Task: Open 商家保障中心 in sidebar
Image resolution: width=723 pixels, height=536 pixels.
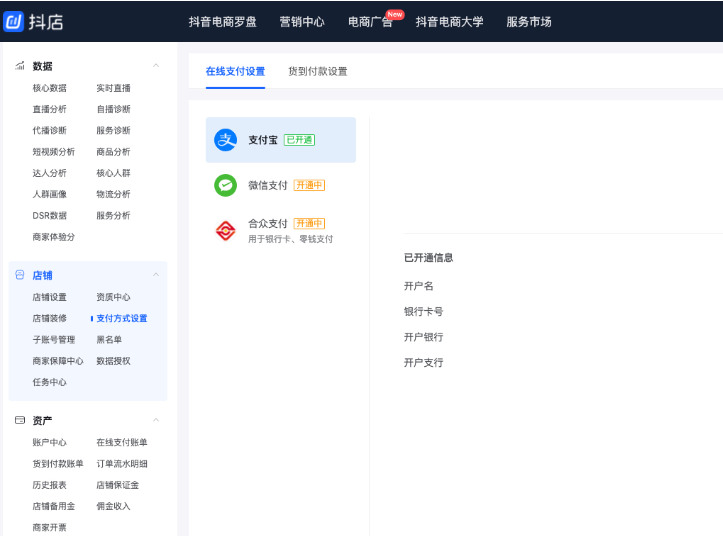Action: (58, 360)
